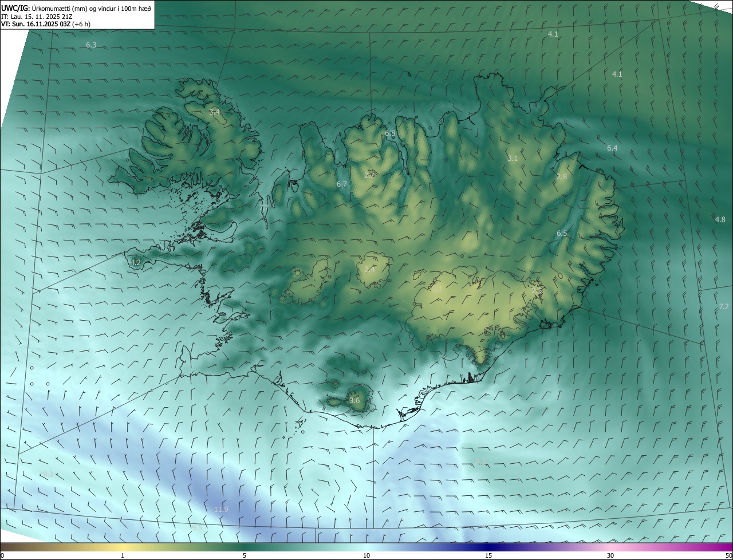The image size is (733, 560).
Task: Click the UWC/IG title line in the legend box
Action: (x=76, y=8)
